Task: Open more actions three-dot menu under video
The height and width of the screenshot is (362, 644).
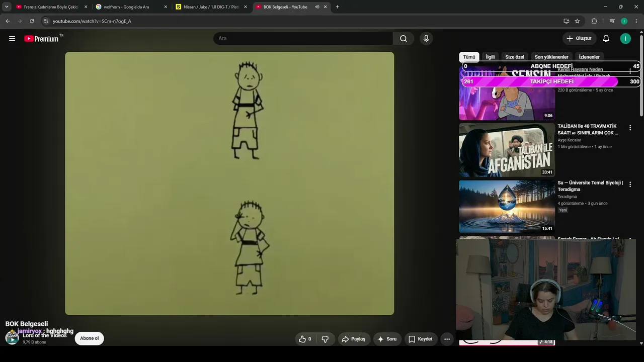Action: [447, 339]
